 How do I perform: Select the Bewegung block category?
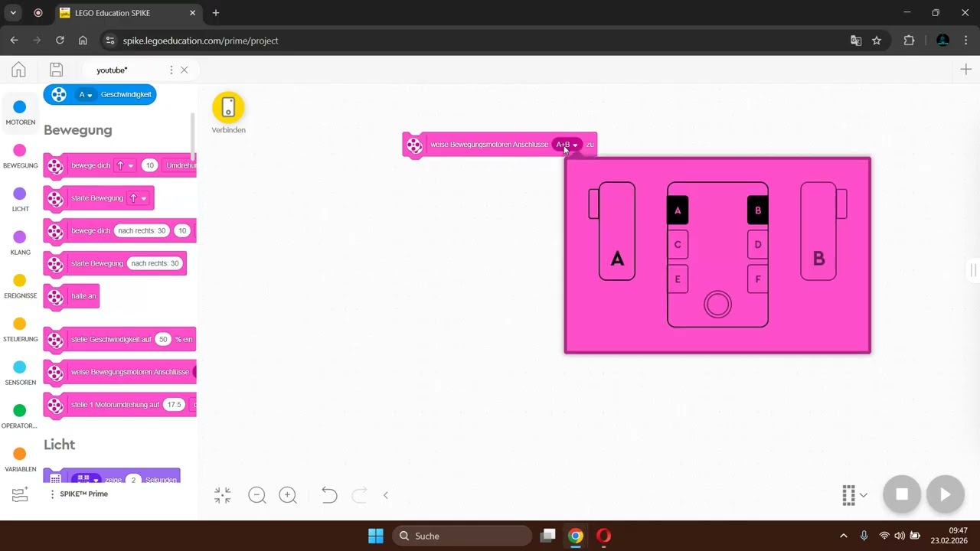point(20,156)
